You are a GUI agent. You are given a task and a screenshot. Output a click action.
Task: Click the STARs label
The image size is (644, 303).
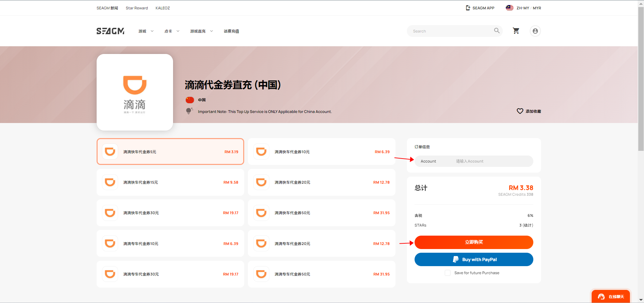click(x=420, y=225)
